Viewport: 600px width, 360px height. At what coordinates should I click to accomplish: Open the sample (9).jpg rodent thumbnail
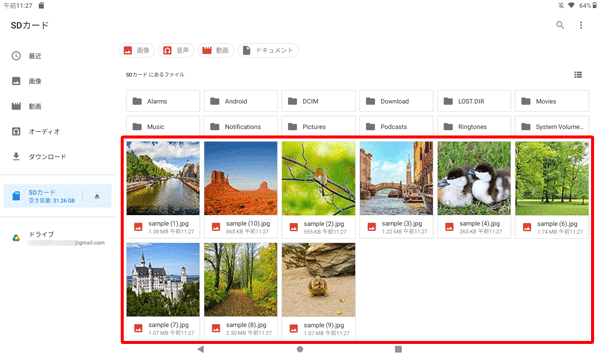318,280
